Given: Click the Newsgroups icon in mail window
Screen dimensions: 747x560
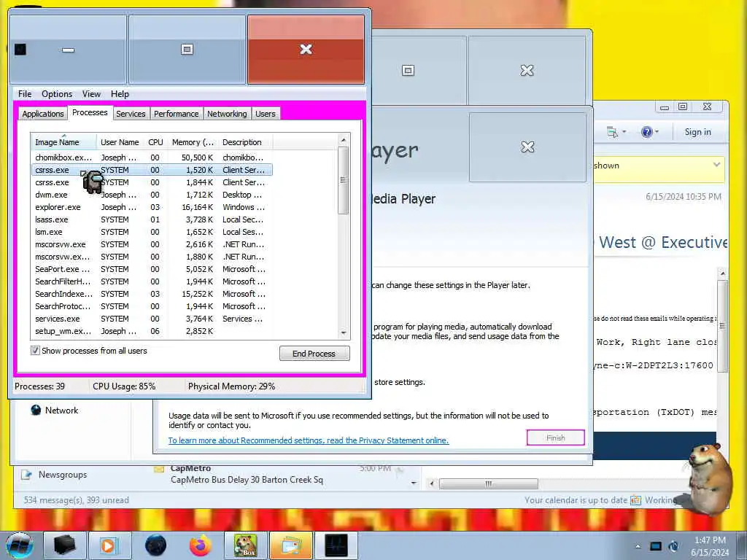Looking at the screenshot, I should click(x=26, y=474).
